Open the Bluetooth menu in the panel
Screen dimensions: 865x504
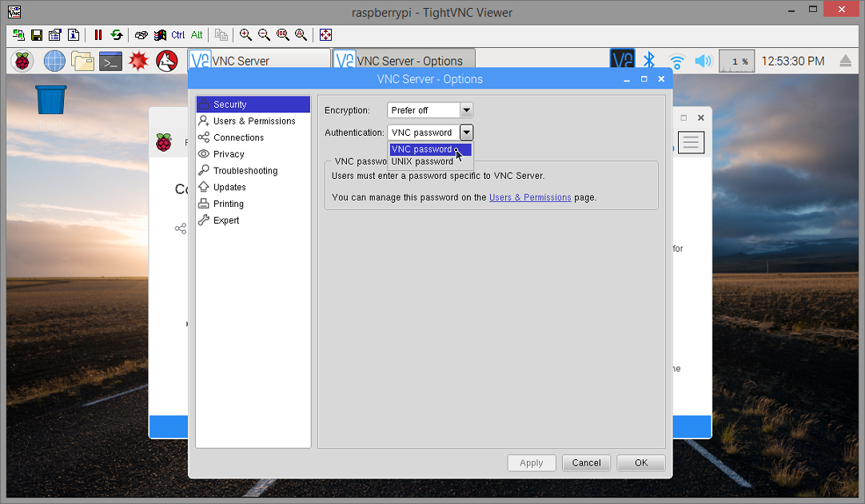pyautogui.click(x=649, y=61)
